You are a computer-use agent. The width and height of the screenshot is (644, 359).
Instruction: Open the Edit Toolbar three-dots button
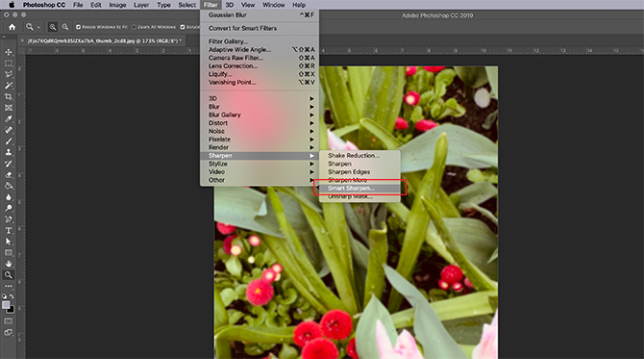coord(9,286)
